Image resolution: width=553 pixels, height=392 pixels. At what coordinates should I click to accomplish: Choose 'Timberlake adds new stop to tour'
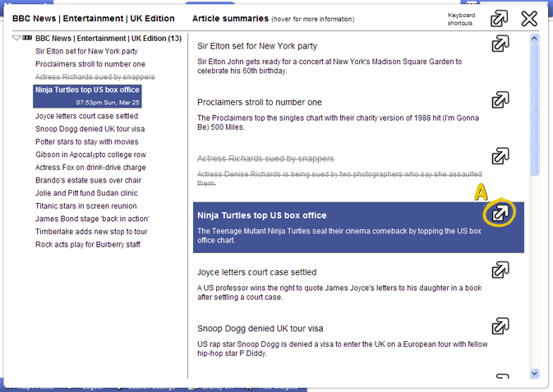(91, 232)
